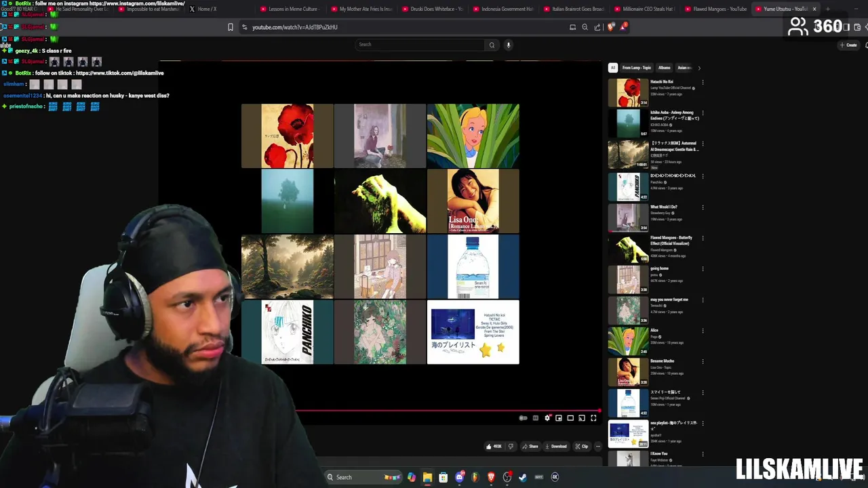Open Copilot from the taskbar
This screenshot has height=488, width=868.
point(411,477)
